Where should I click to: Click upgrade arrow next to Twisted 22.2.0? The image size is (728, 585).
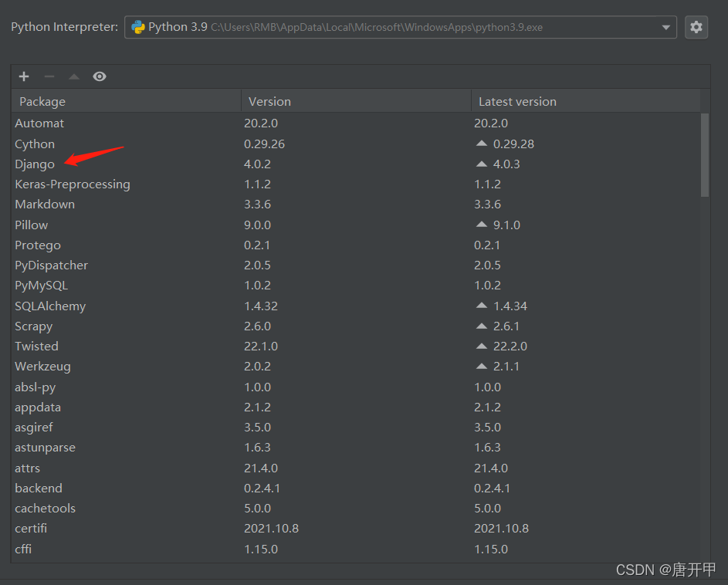click(x=482, y=346)
